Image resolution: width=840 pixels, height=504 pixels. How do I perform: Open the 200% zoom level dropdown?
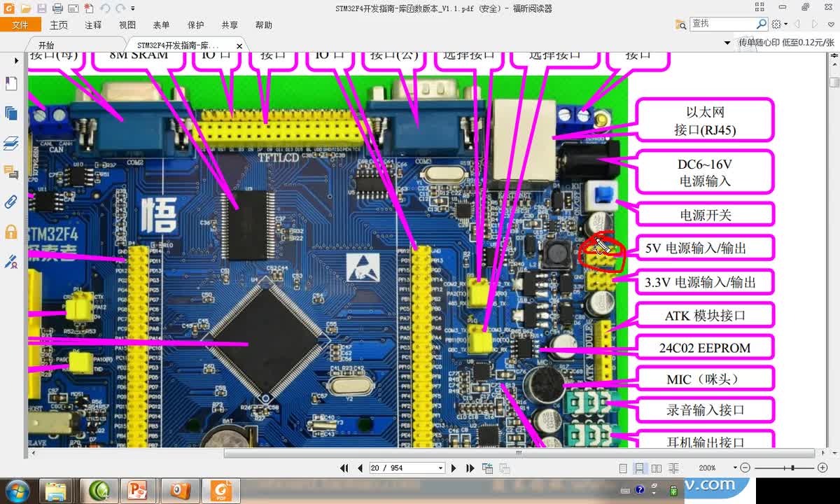(x=735, y=468)
